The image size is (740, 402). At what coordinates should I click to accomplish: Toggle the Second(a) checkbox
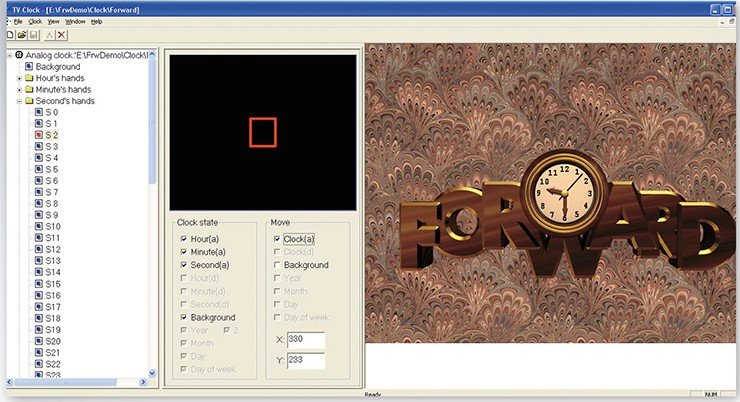pos(184,265)
